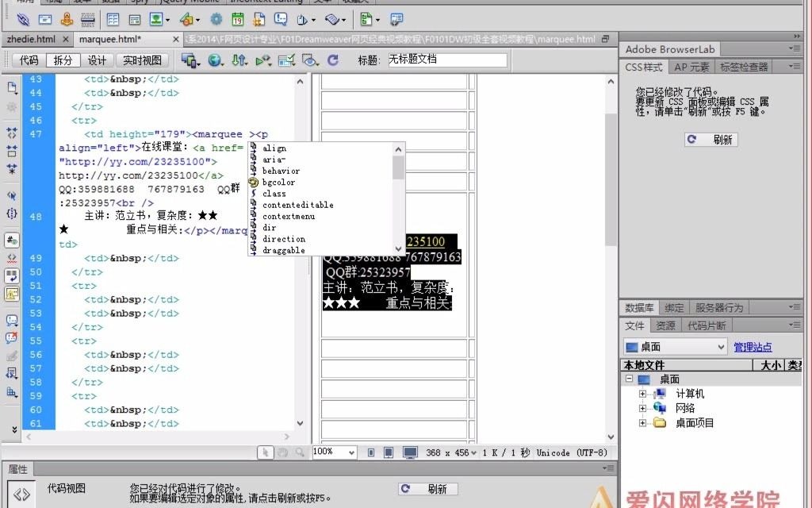Viewport: 812px width, 508px height.
Task: Click the Hyperlink insert icon
Action: pos(23,20)
